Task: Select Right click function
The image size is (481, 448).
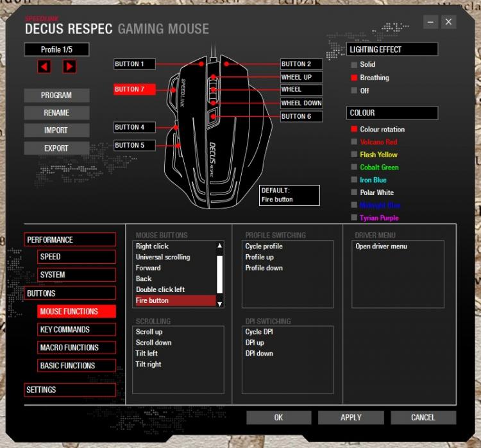Action: tap(175, 246)
